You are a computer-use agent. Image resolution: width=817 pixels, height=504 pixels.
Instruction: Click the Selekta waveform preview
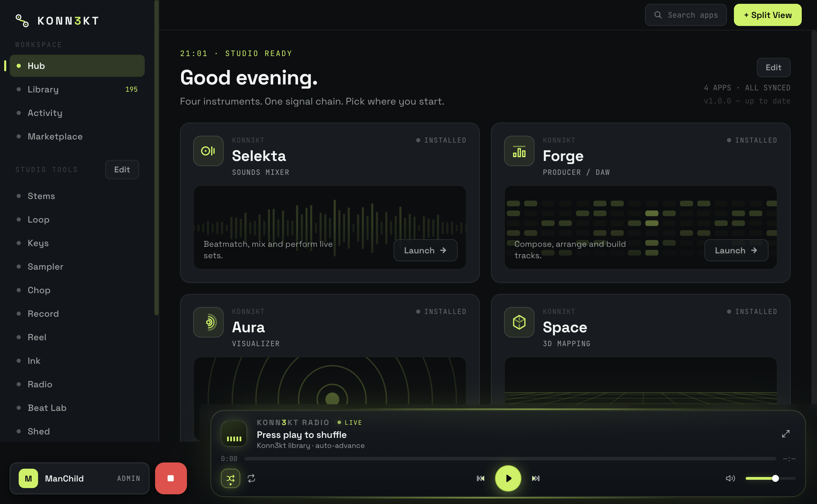click(x=330, y=227)
